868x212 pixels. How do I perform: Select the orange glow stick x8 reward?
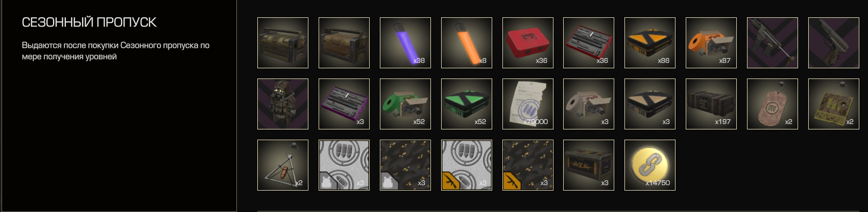click(467, 43)
